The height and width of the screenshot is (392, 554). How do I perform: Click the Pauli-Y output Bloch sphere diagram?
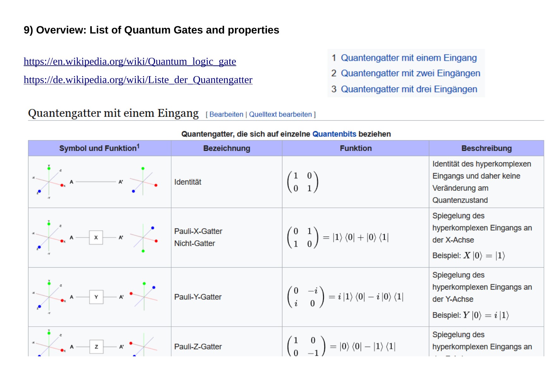click(x=144, y=296)
